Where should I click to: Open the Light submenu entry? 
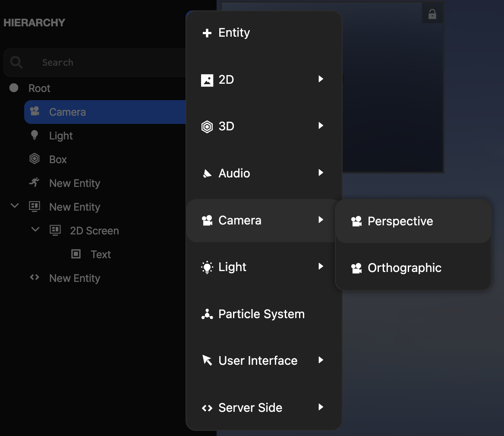click(232, 267)
